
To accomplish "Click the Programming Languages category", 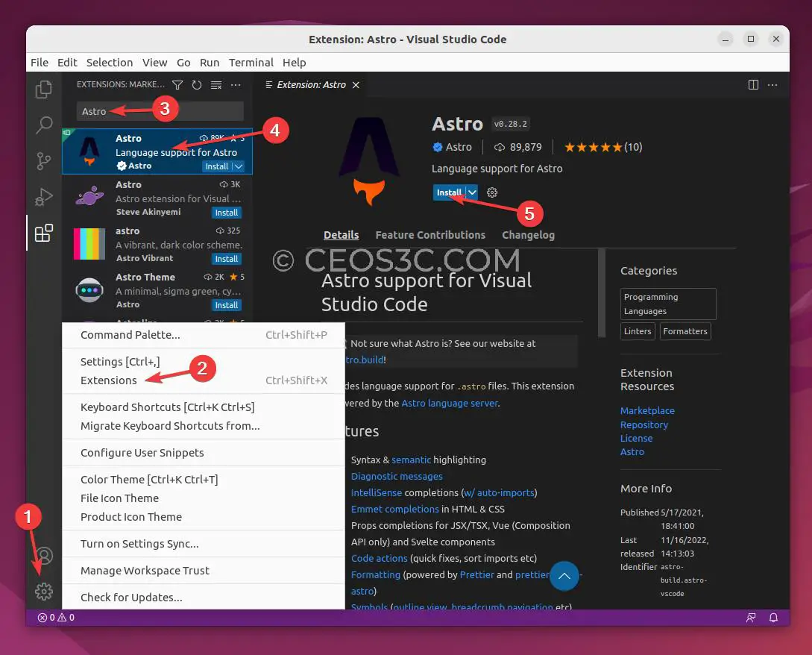I will click(668, 304).
